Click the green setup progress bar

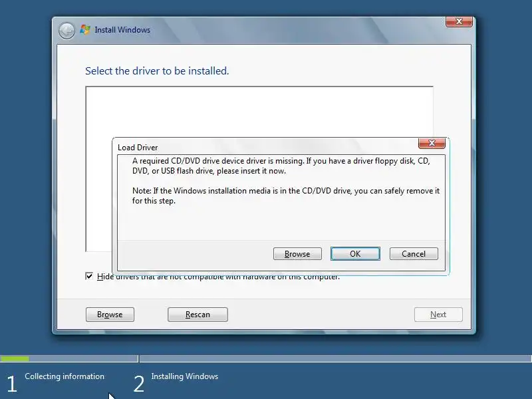coord(15,358)
